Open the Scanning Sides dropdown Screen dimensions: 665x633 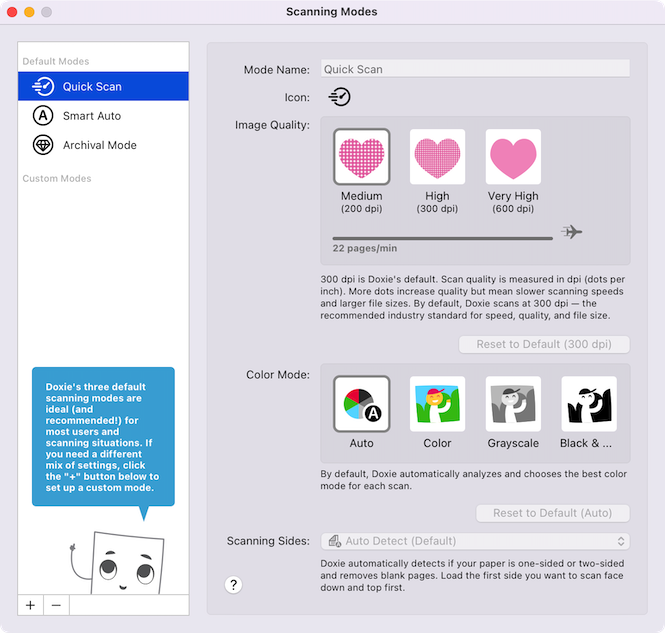click(475, 541)
